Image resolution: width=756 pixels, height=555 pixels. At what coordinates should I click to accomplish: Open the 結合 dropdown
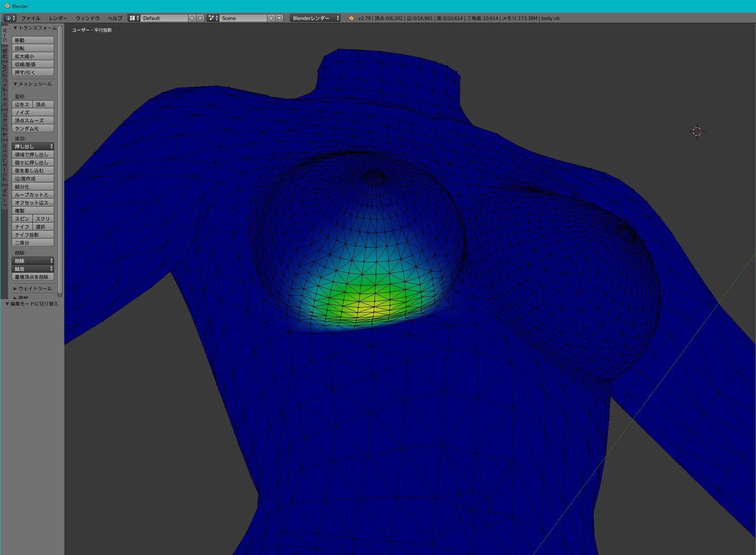[x=33, y=269]
